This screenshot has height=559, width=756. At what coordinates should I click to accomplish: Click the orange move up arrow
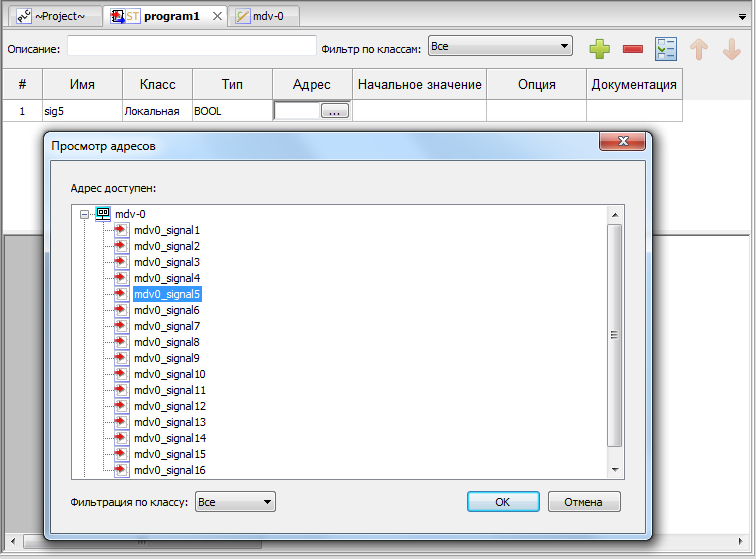pyautogui.click(x=699, y=48)
